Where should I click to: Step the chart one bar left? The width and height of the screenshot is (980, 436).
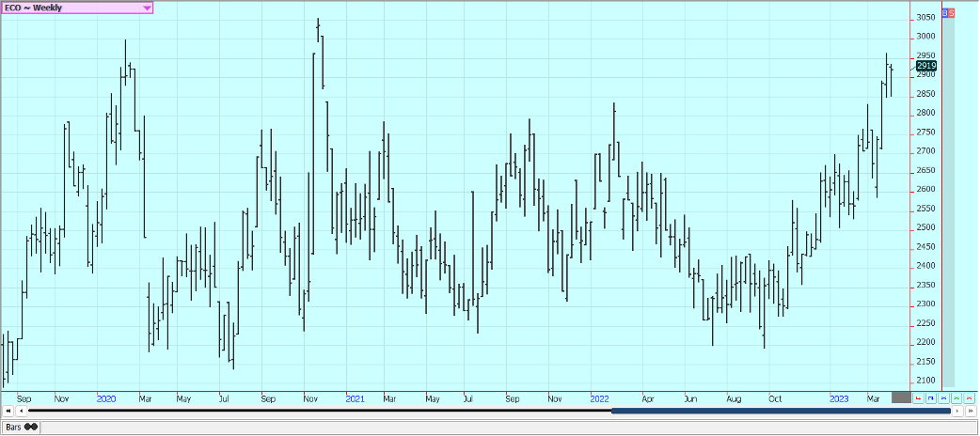point(22,411)
